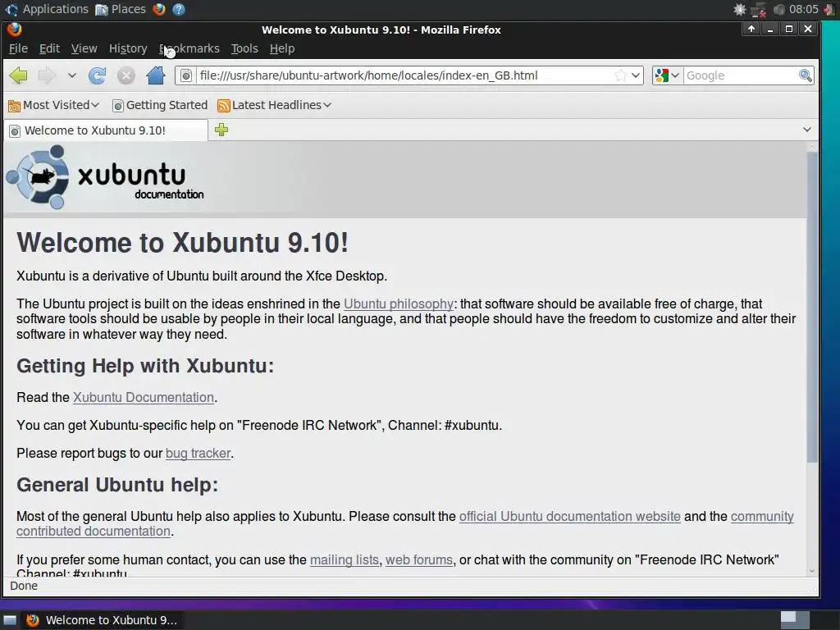Click the Welcome to Xubuntu 9.10! heading
Viewport: 840px width, 630px height.
pyautogui.click(x=183, y=243)
